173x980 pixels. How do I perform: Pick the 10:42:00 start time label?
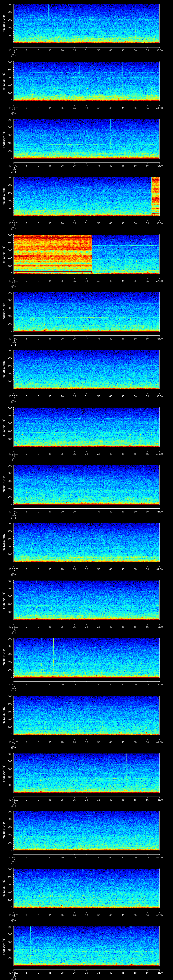13,800
